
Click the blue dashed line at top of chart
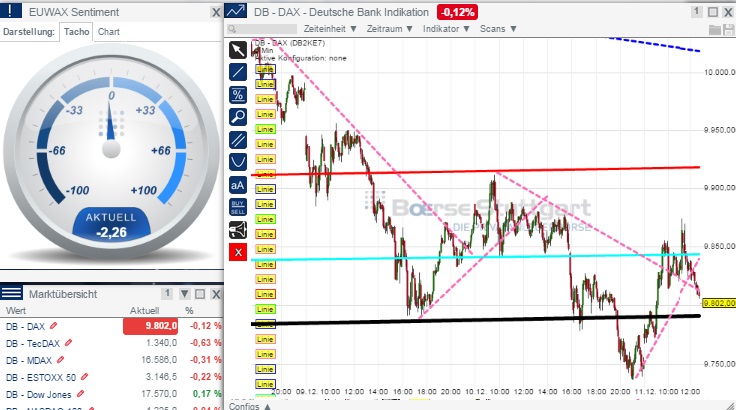tap(655, 44)
